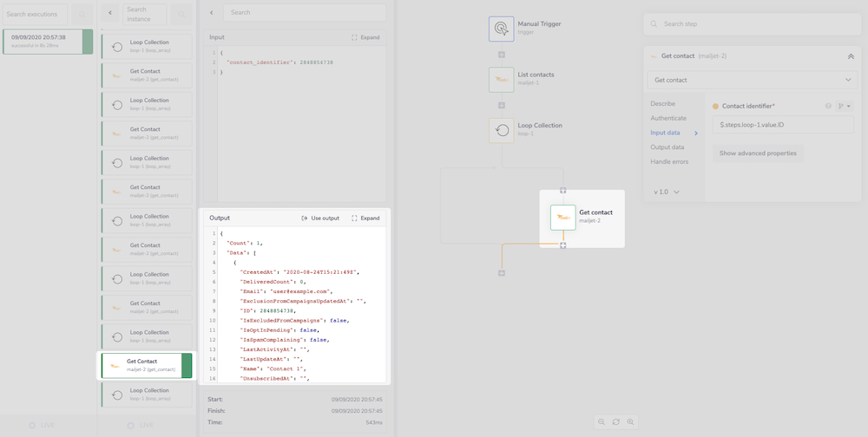Open the v 1.0 version dropdown
The image size is (868, 437).
pyautogui.click(x=667, y=192)
